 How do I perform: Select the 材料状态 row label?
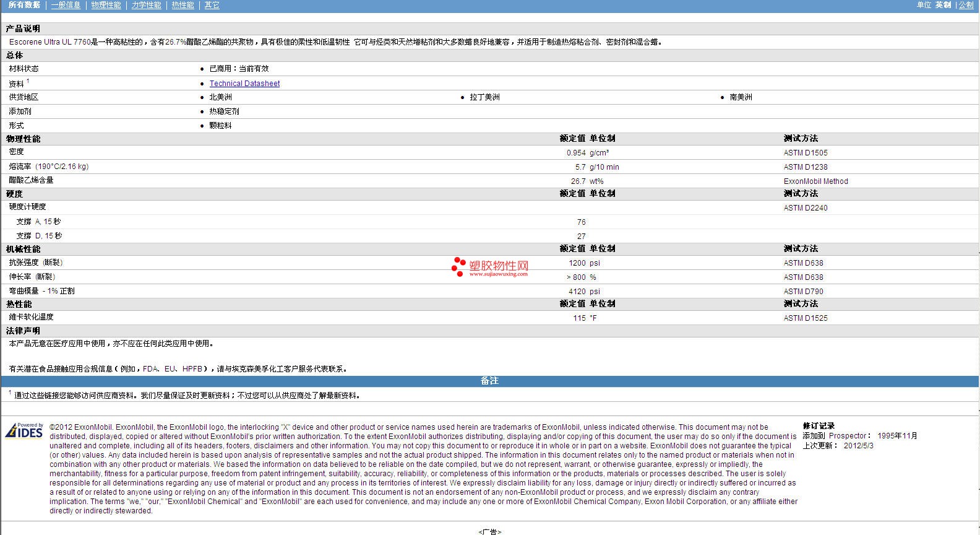click(24, 69)
